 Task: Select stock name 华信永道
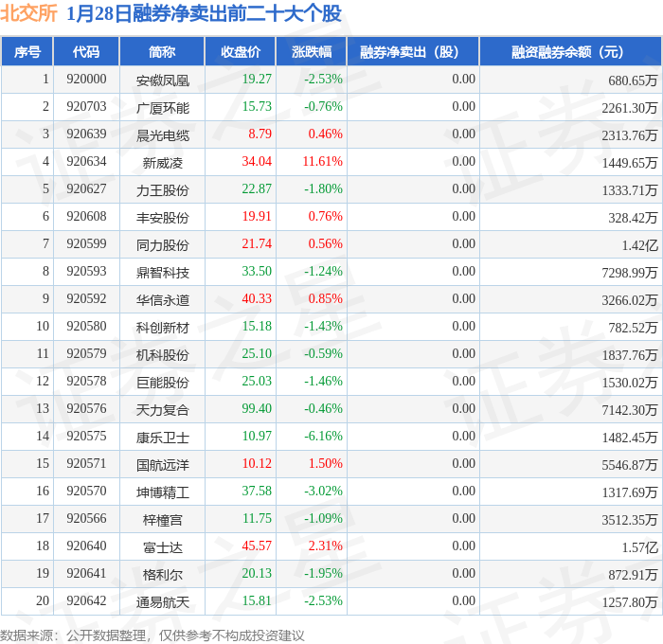[162, 300]
